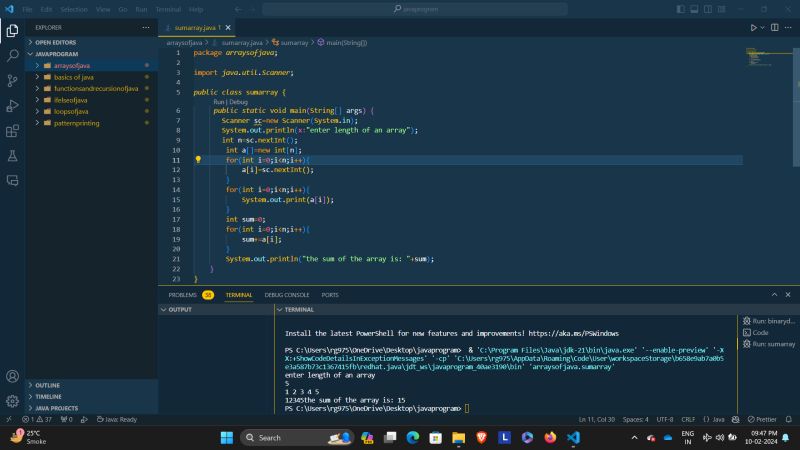Image resolution: width=800 pixels, height=450 pixels.
Task: Click the Prettier status bar item
Action: click(x=762, y=419)
